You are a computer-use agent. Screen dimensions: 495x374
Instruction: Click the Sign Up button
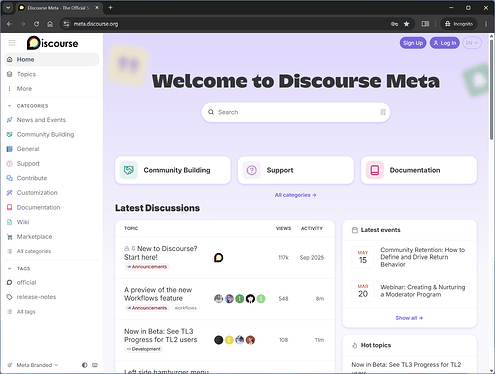click(x=413, y=43)
